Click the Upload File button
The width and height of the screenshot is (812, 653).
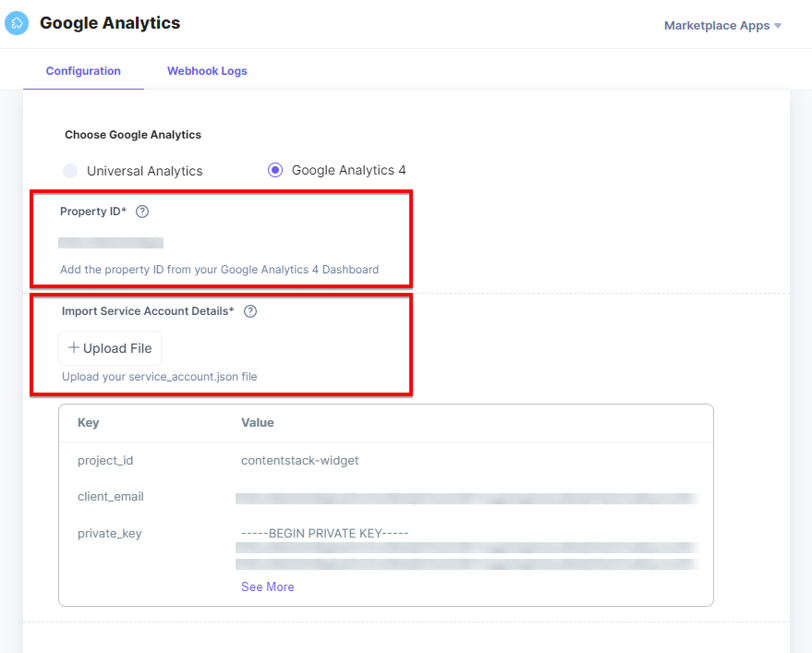coord(109,348)
